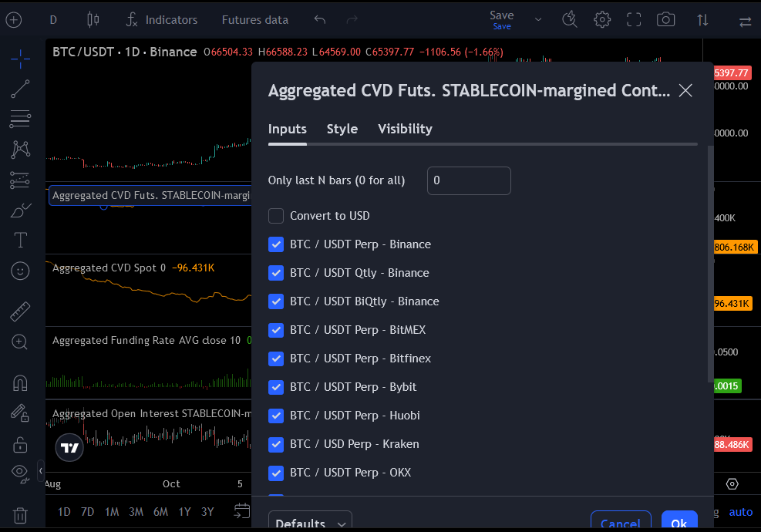Hide all drawings eye icon

tap(20, 473)
